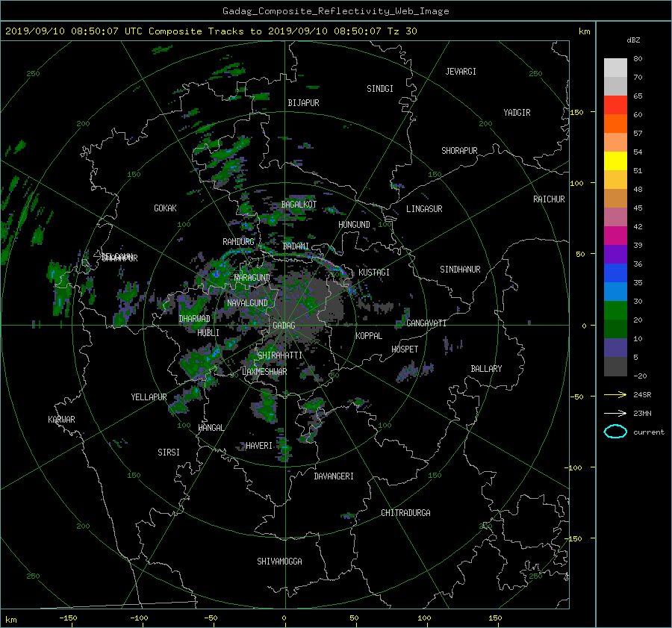Click the HAVERI city label
Screen dimensions: 672x628
pos(259,447)
